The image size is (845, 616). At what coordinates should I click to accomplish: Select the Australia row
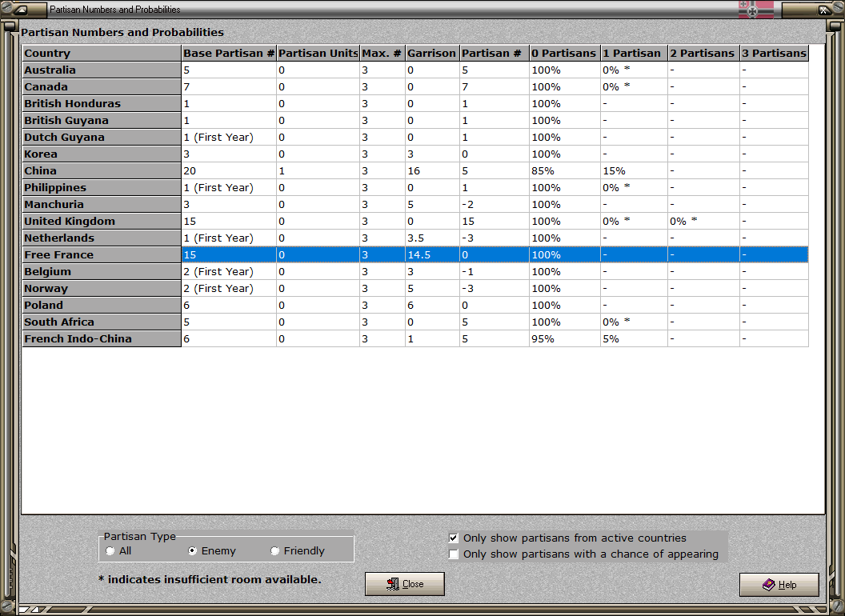(415, 70)
